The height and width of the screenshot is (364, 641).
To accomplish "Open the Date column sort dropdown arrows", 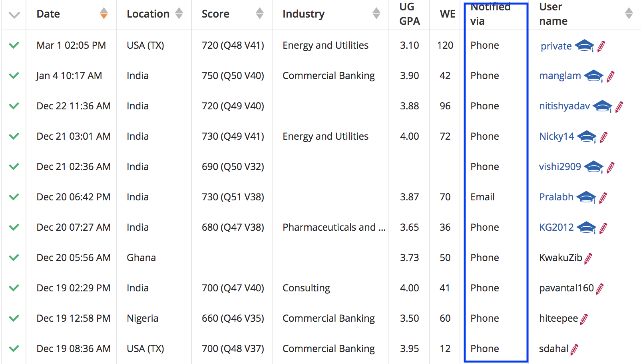I will point(104,14).
